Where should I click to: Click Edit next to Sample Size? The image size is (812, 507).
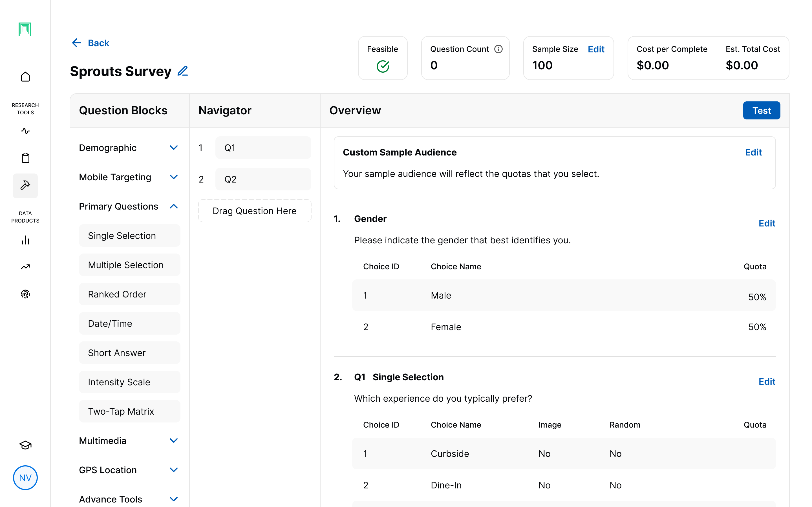click(x=595, y=49)
